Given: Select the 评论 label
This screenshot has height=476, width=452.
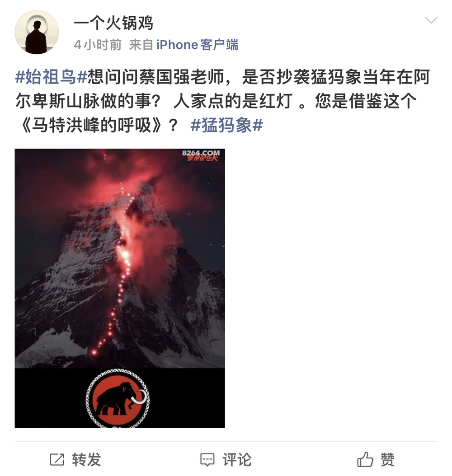Looking at the screenshot, I should pos(237,459).
